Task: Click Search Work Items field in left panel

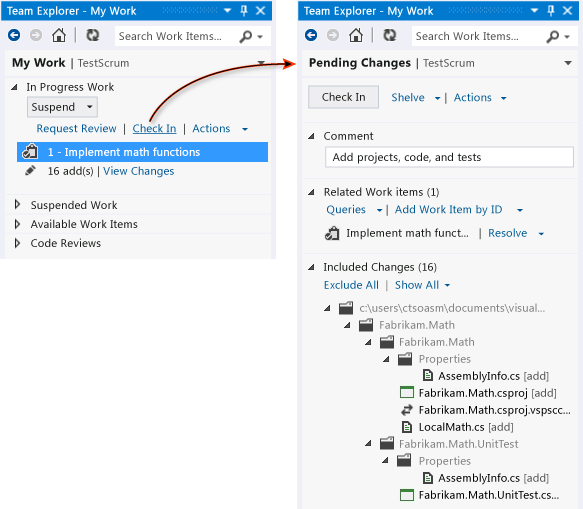Action: click(177, 36)
